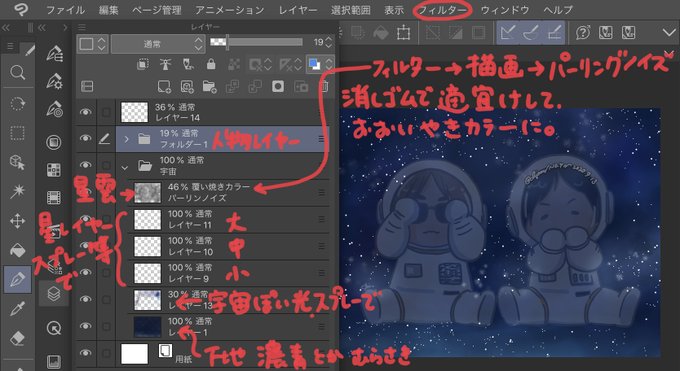Click New Vector Layer icon

tap(187, 87)
